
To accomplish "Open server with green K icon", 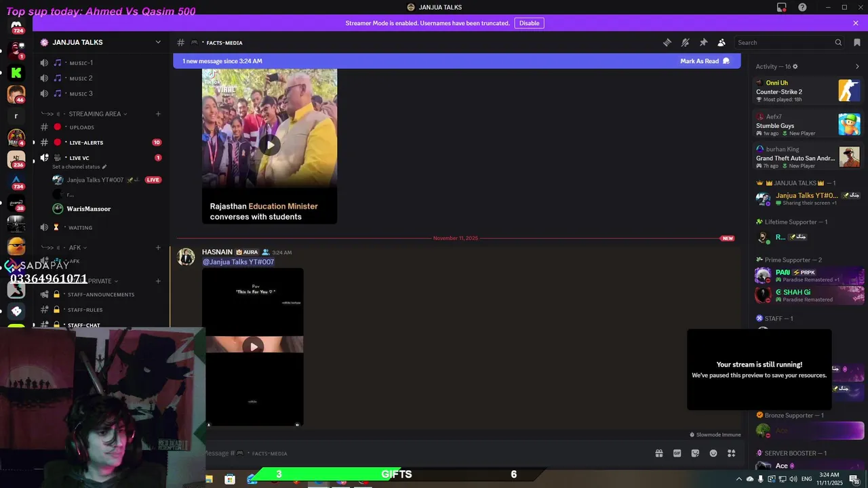I will point(16,73).
